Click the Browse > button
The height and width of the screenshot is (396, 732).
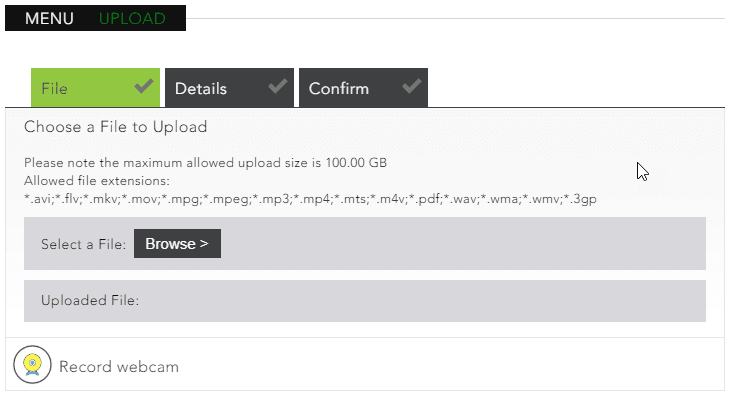(177, 243)
